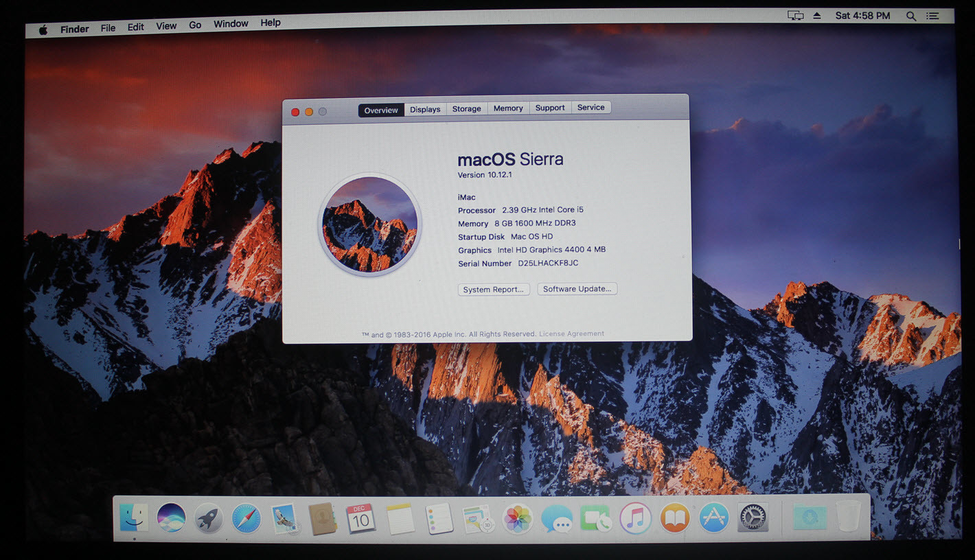The image size is (975, 560).
Task: Click the eject icon in menu bar
Action: coord(817,16)
